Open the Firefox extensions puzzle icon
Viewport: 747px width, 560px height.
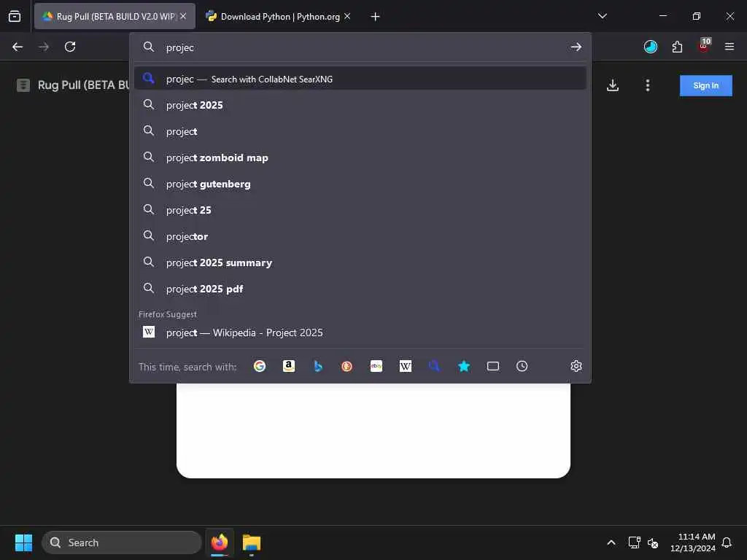coord(677,47)
